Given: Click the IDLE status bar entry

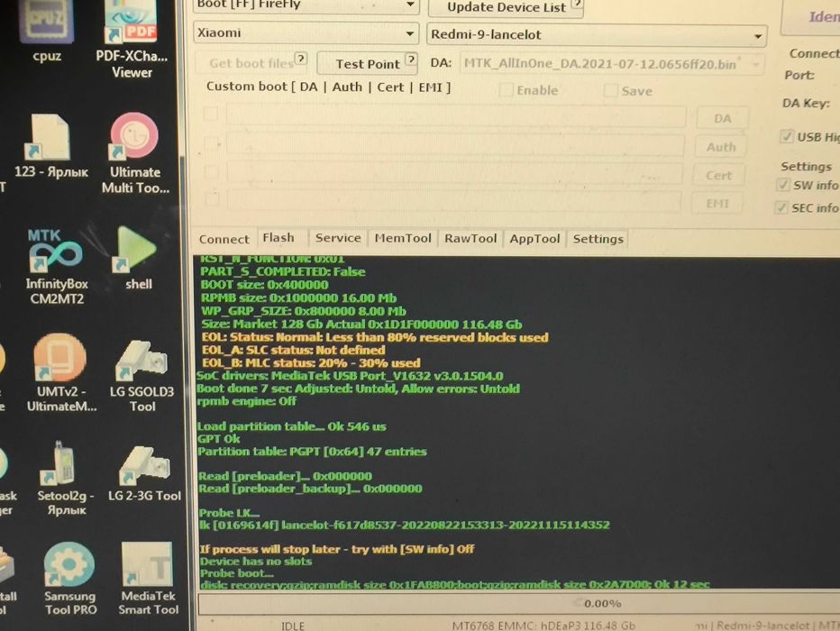Looking at the screenshot, I should click(x=293, y=626).
